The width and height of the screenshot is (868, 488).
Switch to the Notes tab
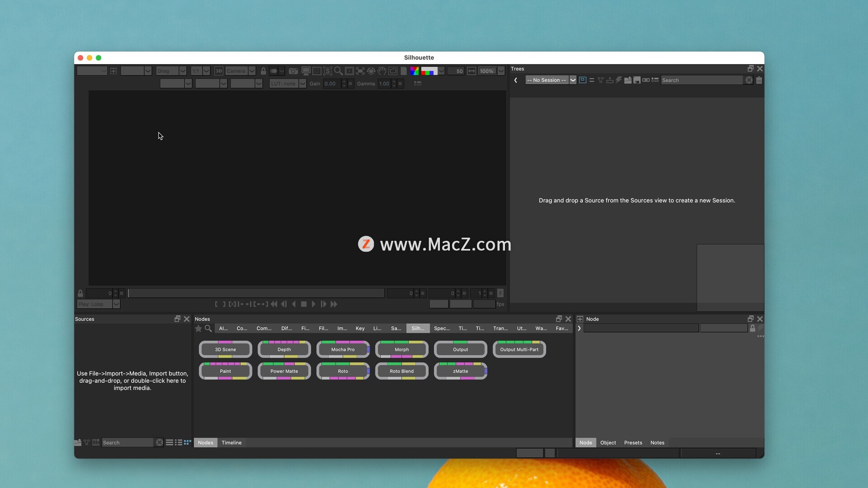[657, 443]
